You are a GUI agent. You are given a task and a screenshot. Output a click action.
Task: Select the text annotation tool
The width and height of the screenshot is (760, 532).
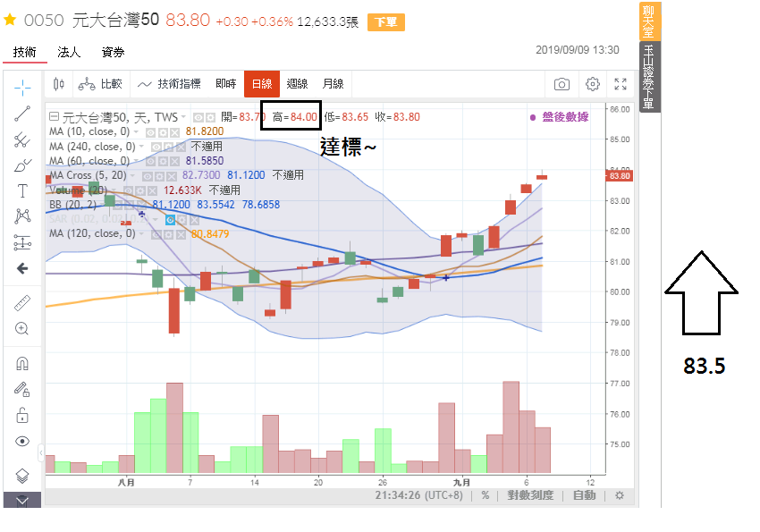(22, 191)
